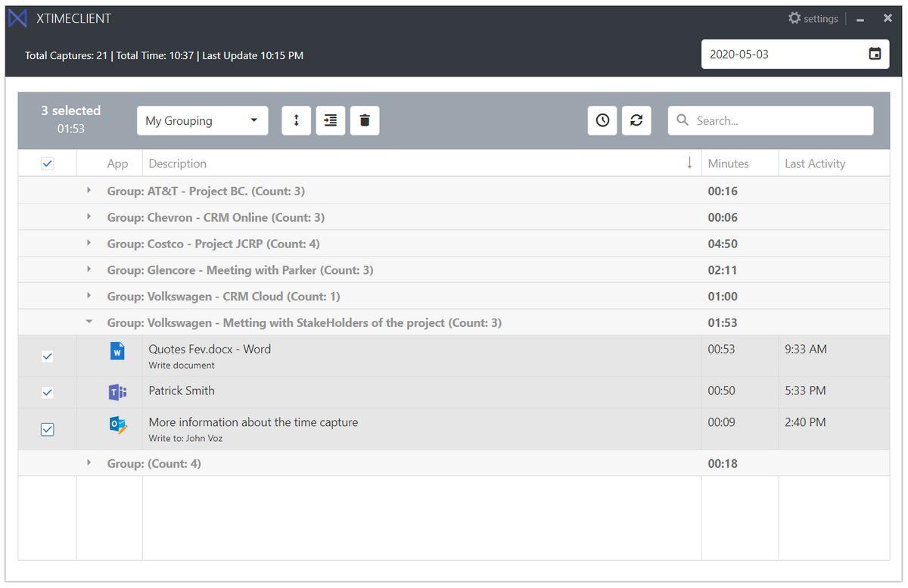Uncheck the Patrick Smith row checkbox
The width and height of the screenshot is (908, 588).
pyautogui.click(x=47, y=392)
